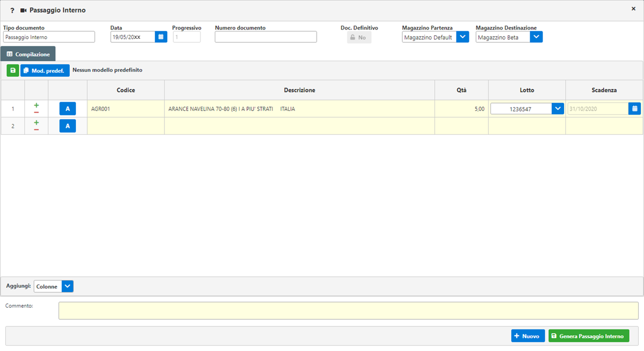Click the green save icon button
This screenshot has width=644, height=351.
point(13,70)
